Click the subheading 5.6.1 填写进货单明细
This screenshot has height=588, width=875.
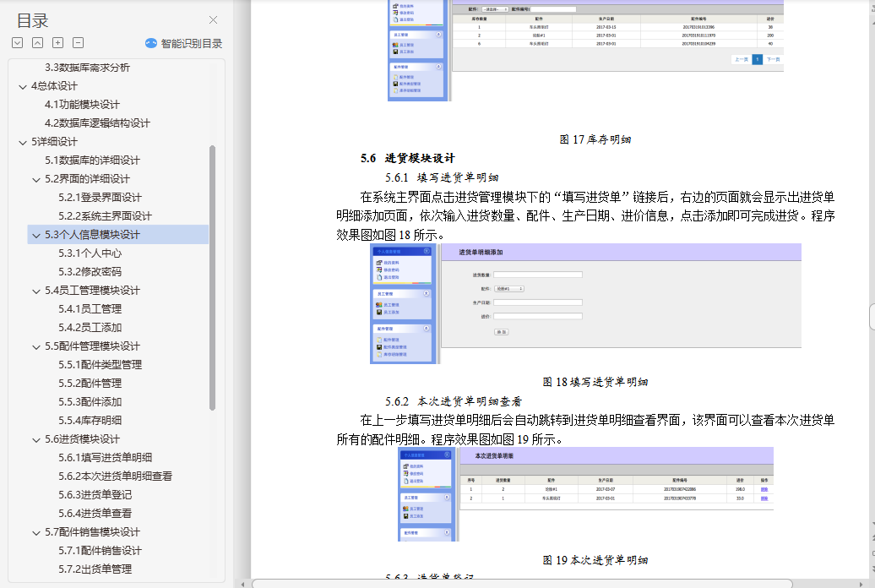[442, 177]
